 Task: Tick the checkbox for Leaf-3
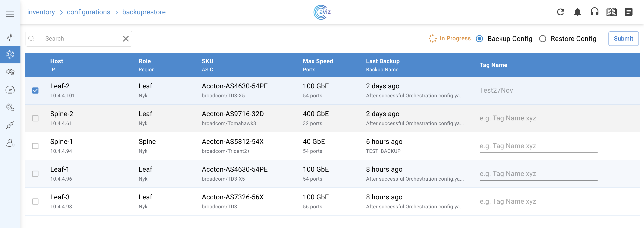36,202
